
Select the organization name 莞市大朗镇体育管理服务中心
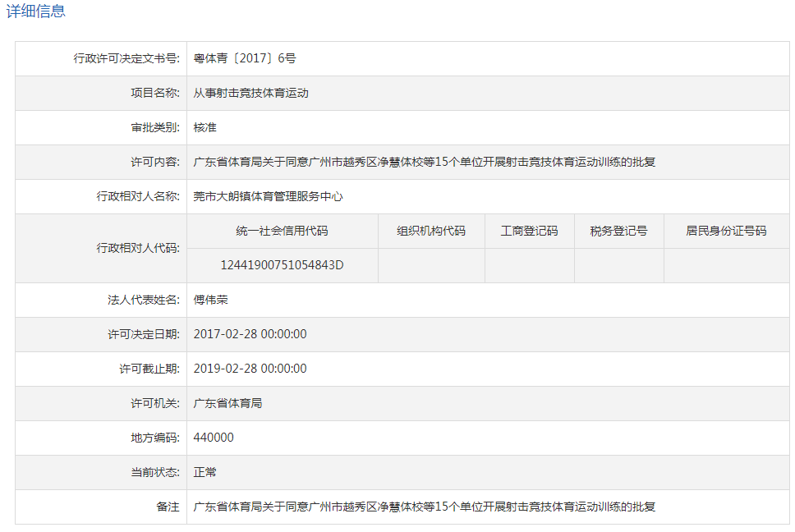tap(268, 196)
